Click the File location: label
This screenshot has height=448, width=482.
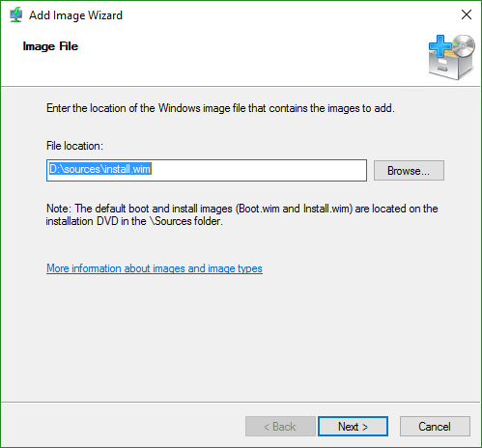74,146
